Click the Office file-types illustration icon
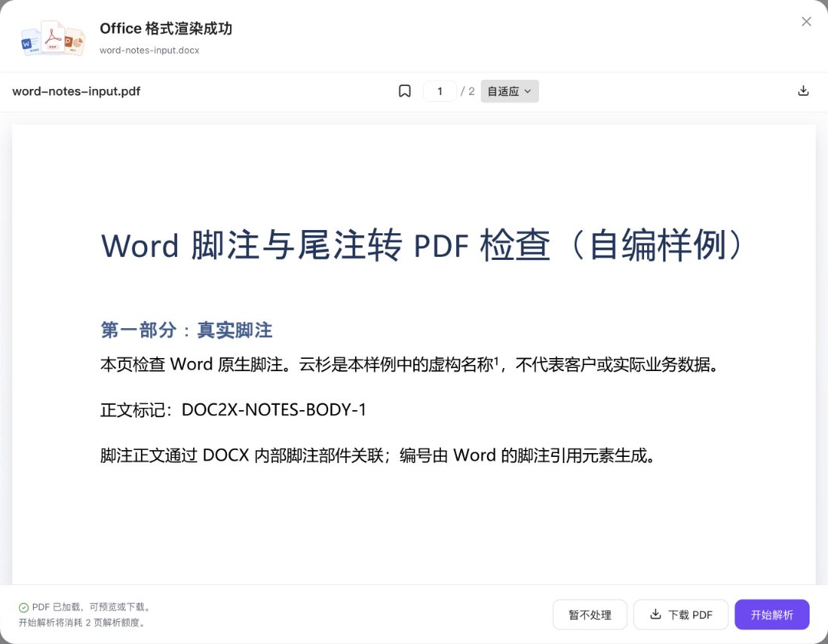 (x=53, y=38)
